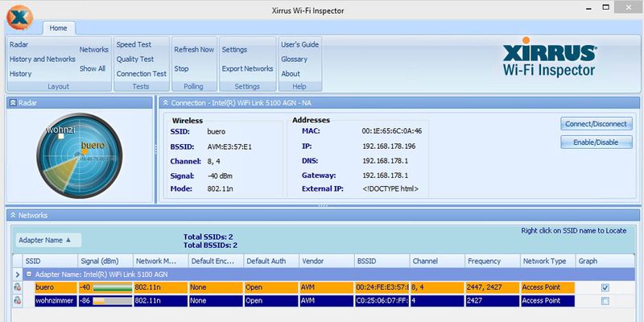
Task: Open the About dialog
Action: (291, 74)
